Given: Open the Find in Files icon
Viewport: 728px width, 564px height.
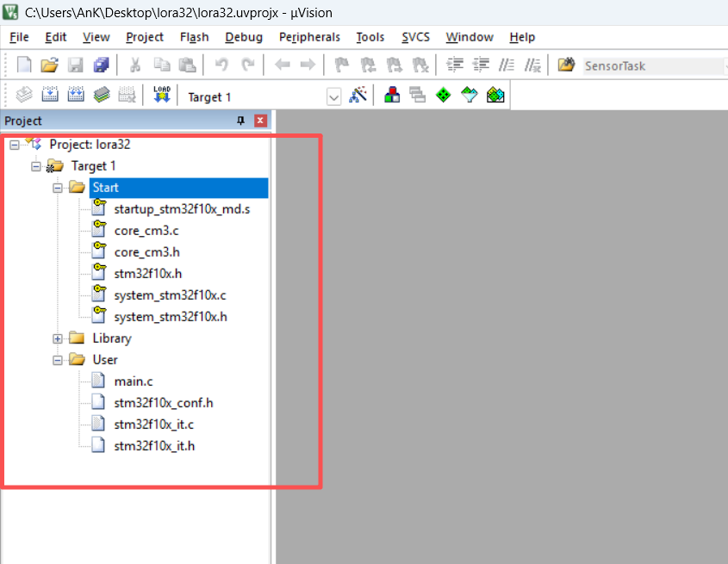Looking at the screenshot, I should click(566, 65).
